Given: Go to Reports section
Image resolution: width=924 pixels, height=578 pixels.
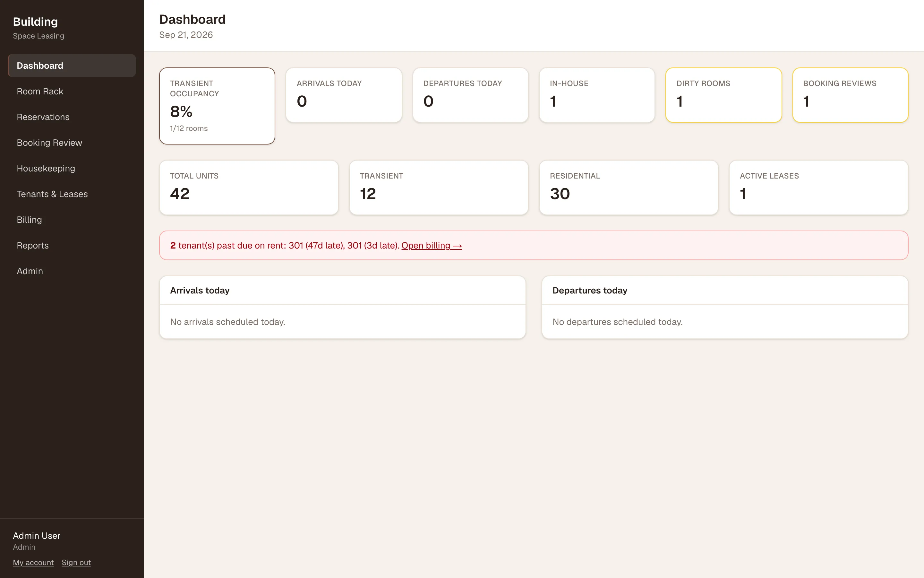Looking at the screenshot, I should 72,245.
